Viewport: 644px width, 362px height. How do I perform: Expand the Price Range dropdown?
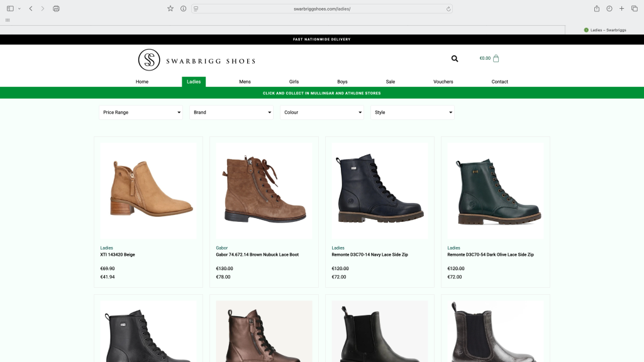pos(141,112)
